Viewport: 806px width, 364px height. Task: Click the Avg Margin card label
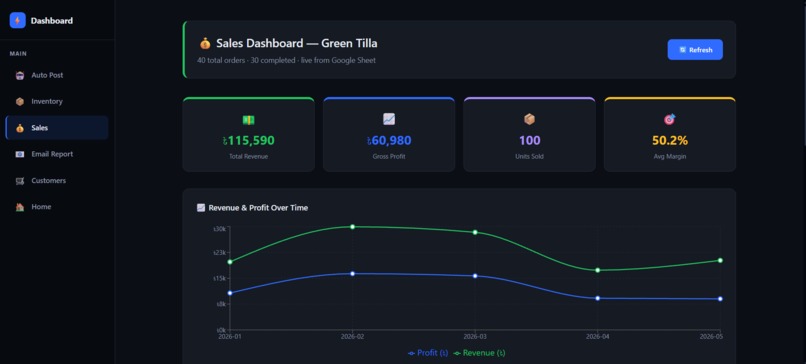(670, 156)
